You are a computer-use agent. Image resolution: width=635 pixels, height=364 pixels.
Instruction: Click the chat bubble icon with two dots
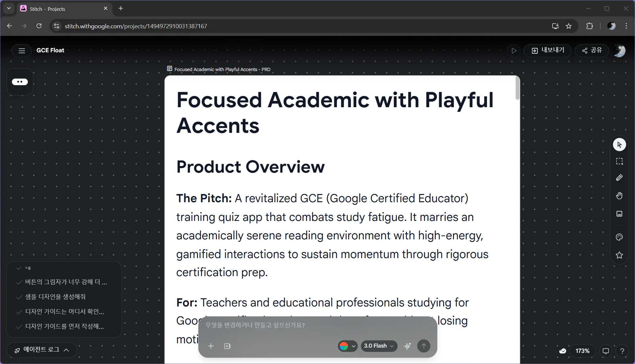(20, 82)
